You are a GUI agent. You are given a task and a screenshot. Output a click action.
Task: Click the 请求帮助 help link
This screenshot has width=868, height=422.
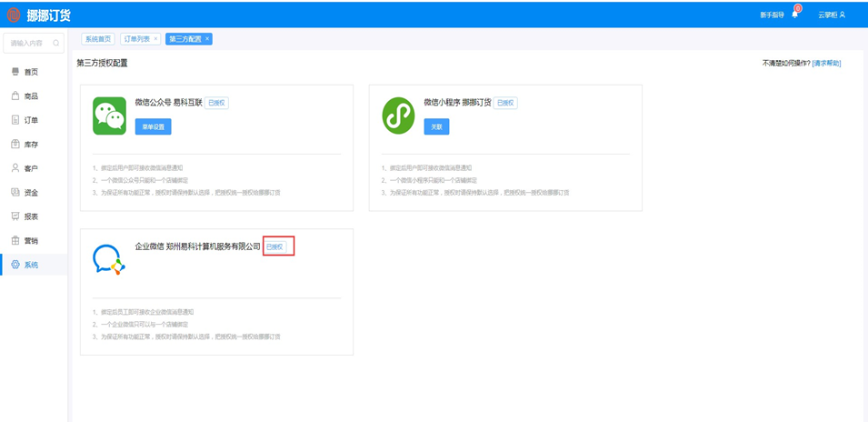point(826,64)
